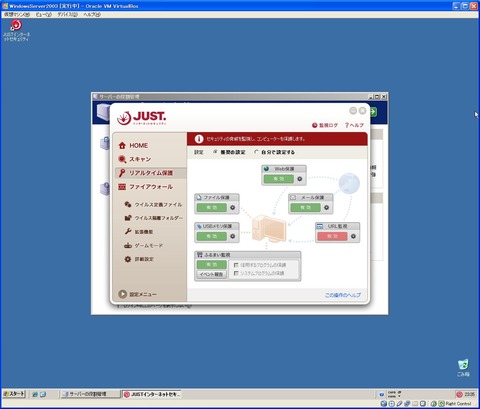The width and height of the screenshot is (480, 409).
Task: Toggle ファイル保護 green 有効 button
Action: 212,208
